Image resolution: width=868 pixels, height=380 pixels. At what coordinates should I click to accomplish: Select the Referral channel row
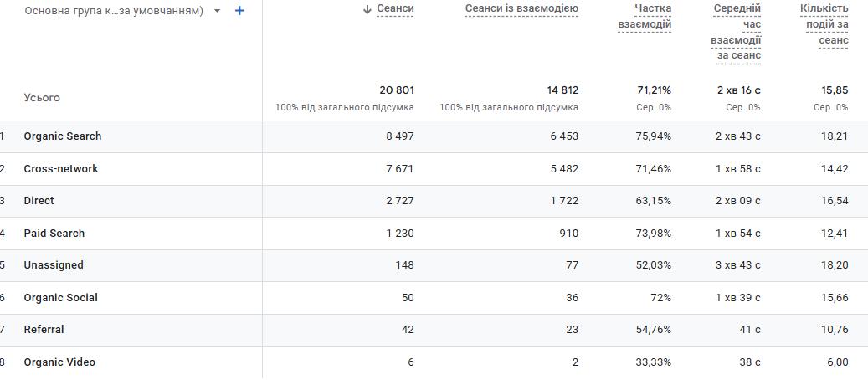44,330
